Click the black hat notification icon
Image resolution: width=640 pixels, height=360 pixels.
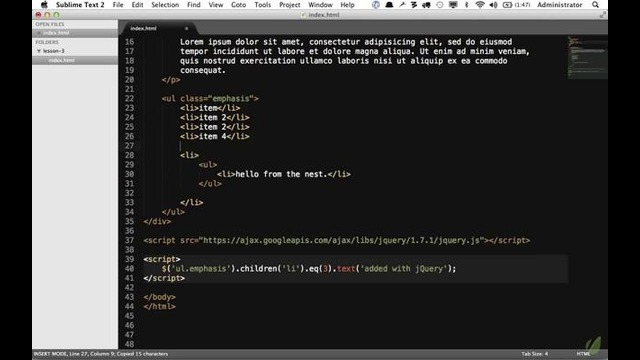[389, 5]
